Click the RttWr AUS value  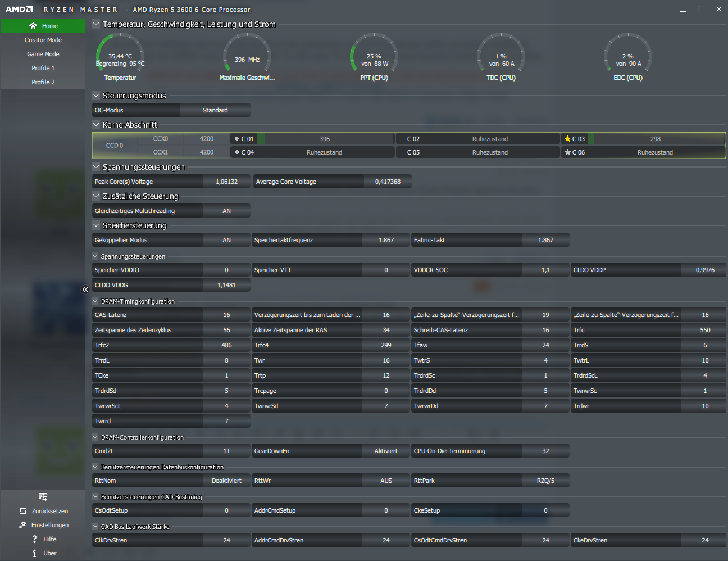tap(386, 481)
